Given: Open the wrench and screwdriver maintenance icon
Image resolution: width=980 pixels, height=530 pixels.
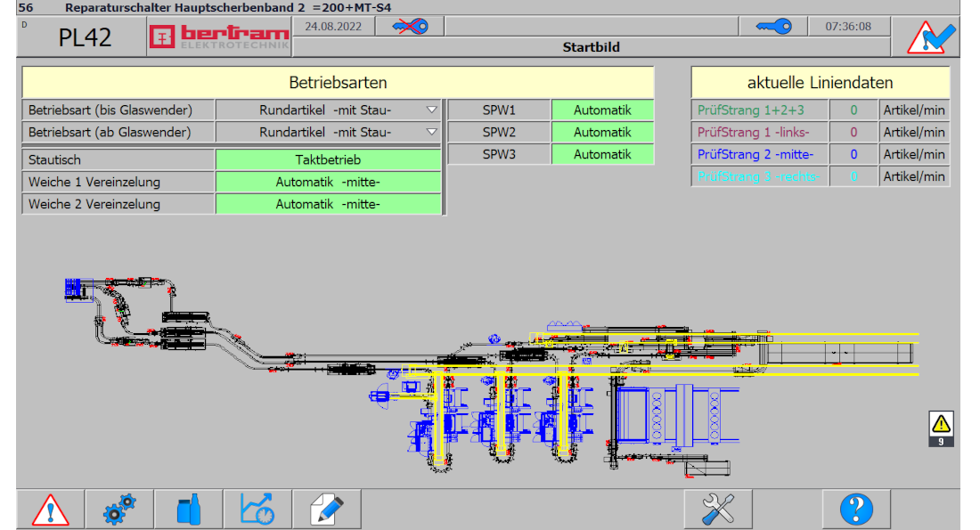Looking at the screenshot, I should pyautogui.click(x=718, y=510).
